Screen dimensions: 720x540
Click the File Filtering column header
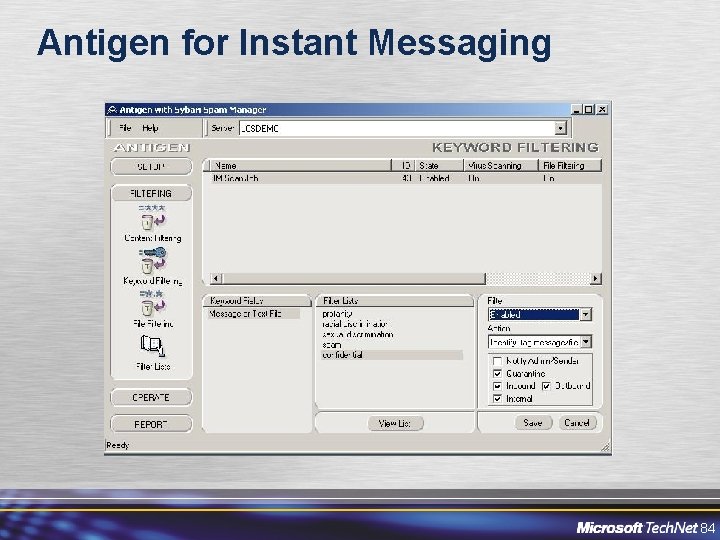(x=570, y=165)
